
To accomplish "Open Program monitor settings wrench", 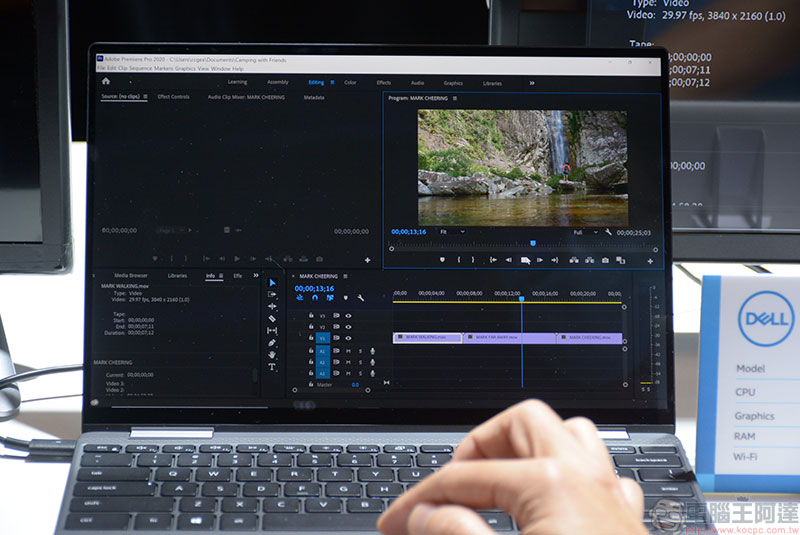I will (x=608, y=232).
